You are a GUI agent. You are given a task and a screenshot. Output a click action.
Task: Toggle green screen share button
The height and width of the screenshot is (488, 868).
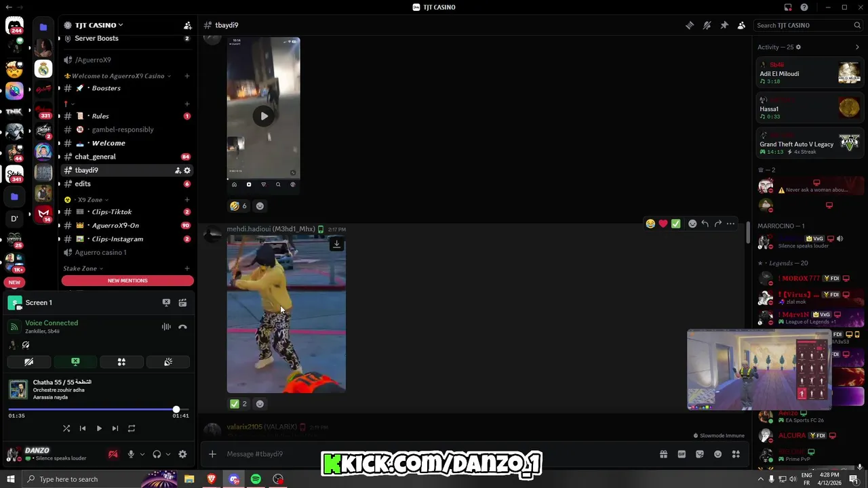click(75, 362)
